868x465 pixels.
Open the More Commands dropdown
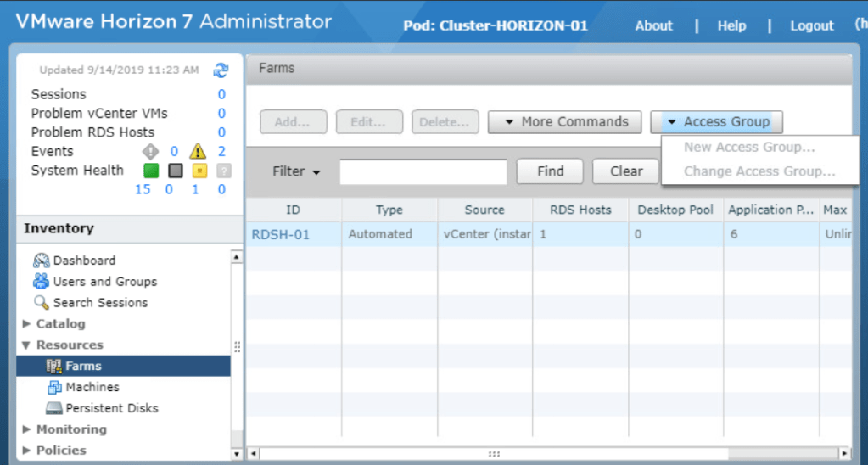point(566,122)
